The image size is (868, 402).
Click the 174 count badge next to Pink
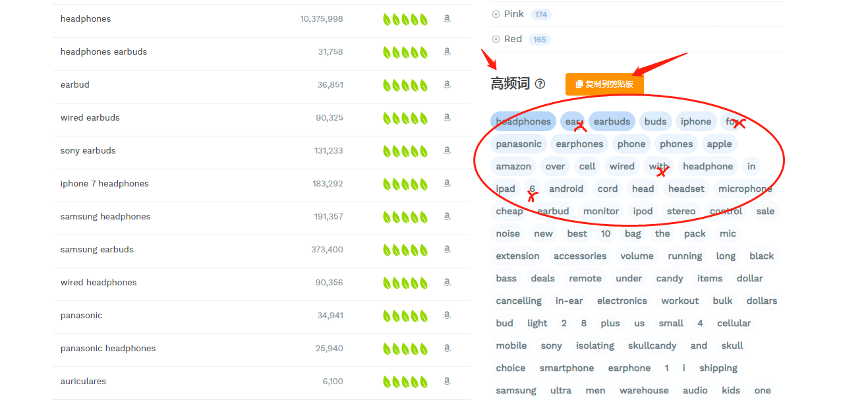point(541,14)
